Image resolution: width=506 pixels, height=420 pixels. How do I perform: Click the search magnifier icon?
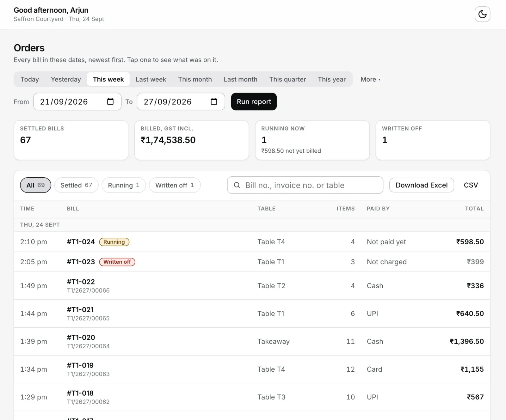237,185
